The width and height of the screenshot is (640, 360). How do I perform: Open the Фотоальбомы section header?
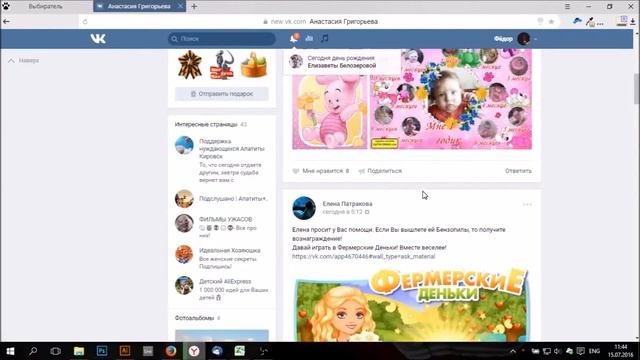point(198,318)
